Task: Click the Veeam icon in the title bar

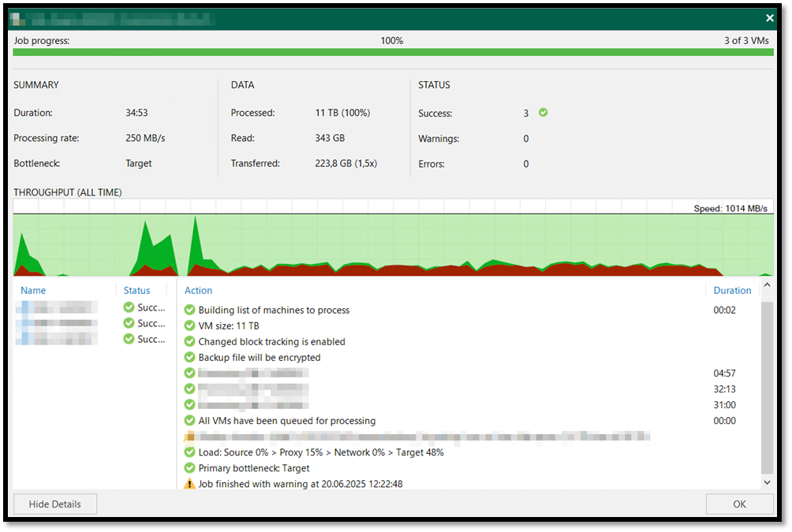Action: tap(14, 17)
